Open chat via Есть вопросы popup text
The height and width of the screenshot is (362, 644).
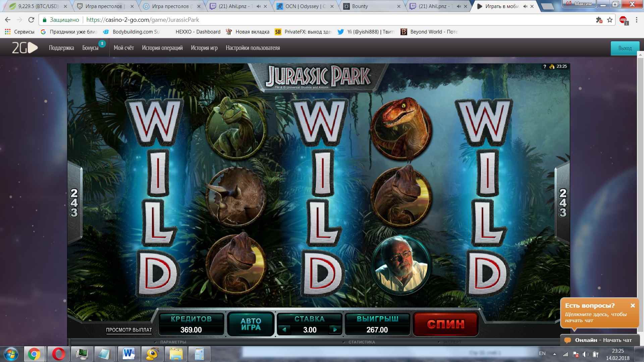(596, 317)
